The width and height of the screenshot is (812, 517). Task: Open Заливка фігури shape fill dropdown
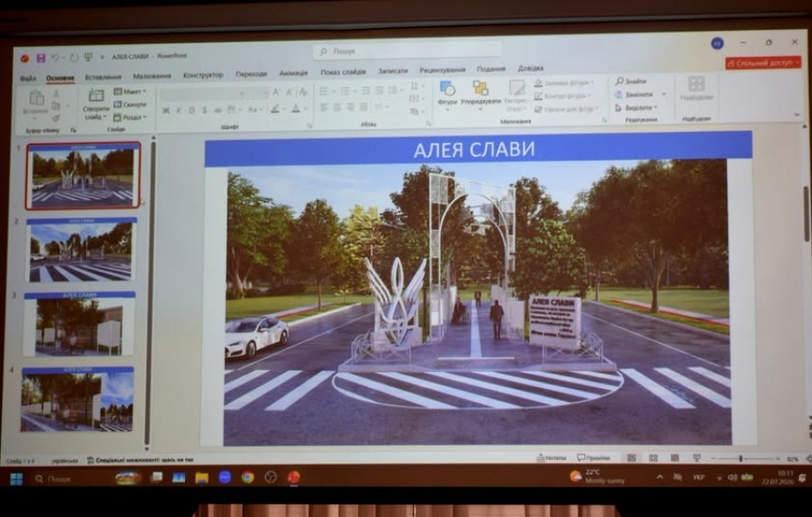[x=564, y=83]
